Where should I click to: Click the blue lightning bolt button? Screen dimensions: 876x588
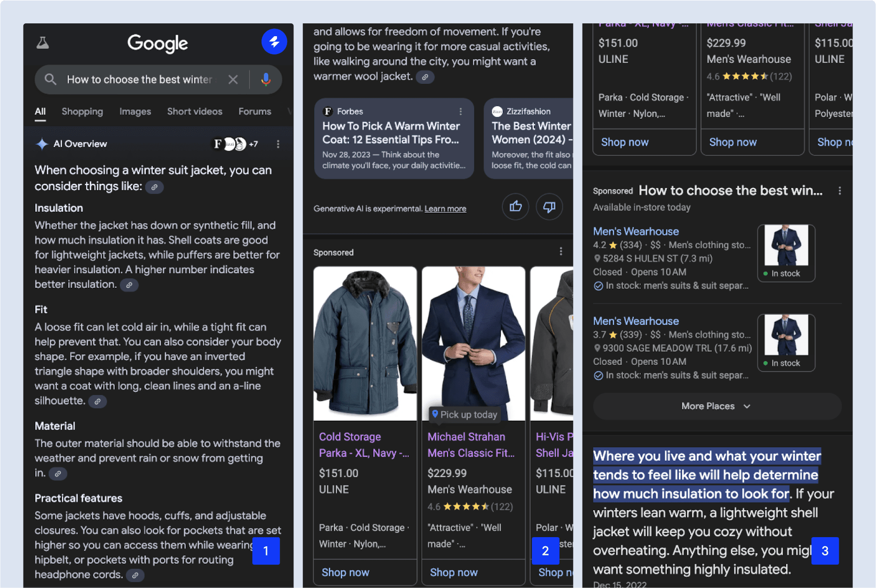(x=274, y=42)
